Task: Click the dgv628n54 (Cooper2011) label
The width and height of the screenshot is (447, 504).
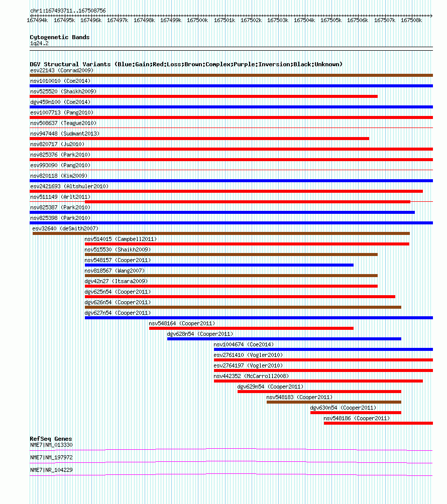Action: coord(200,334)
